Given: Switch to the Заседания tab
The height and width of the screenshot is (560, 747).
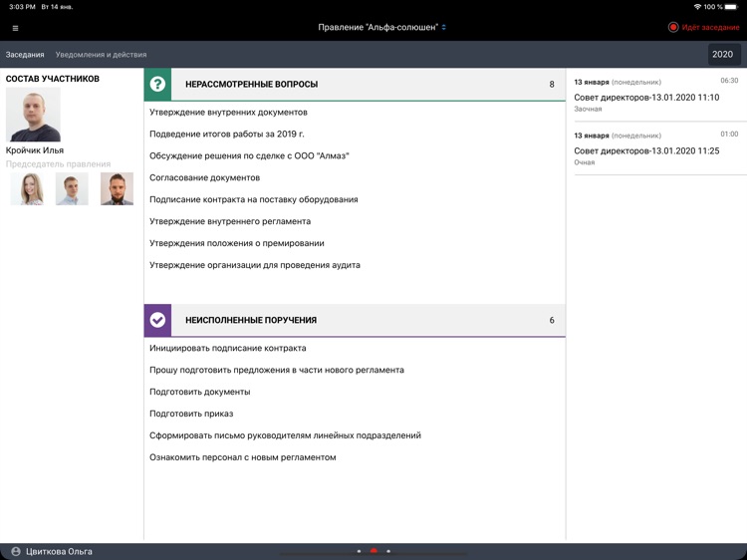Looking at the screenshot, I should 25,55.
